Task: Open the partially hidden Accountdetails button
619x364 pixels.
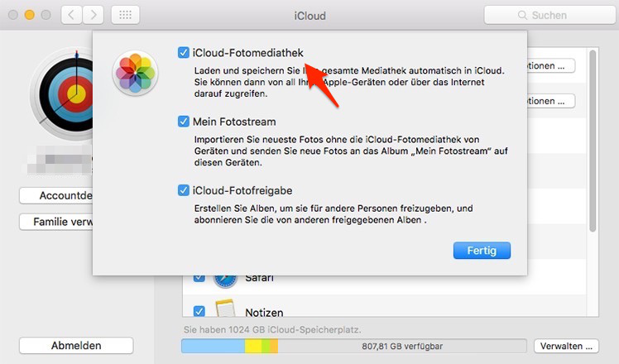Action: tap(56, 196)
